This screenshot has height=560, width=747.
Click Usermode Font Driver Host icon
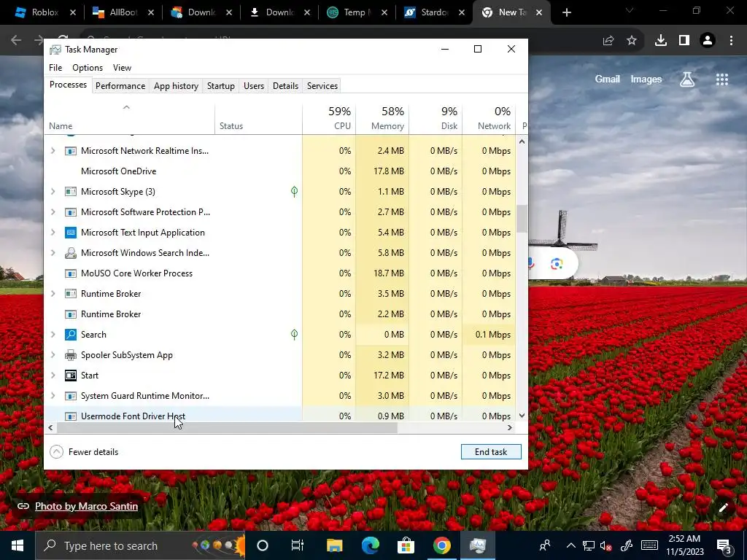[x=71, y=416]
